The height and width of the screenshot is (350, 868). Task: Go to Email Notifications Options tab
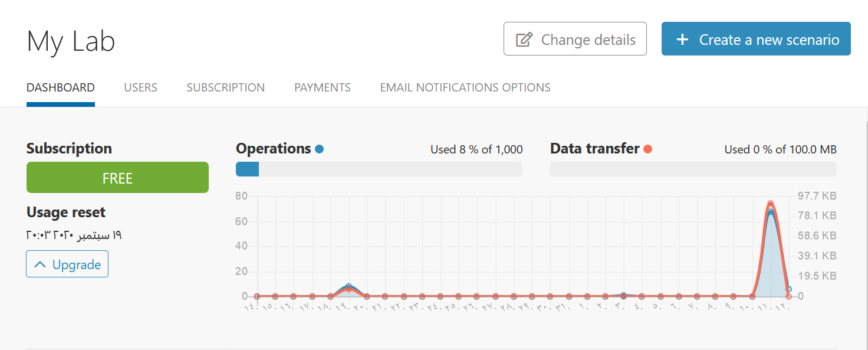click(465, 87)
